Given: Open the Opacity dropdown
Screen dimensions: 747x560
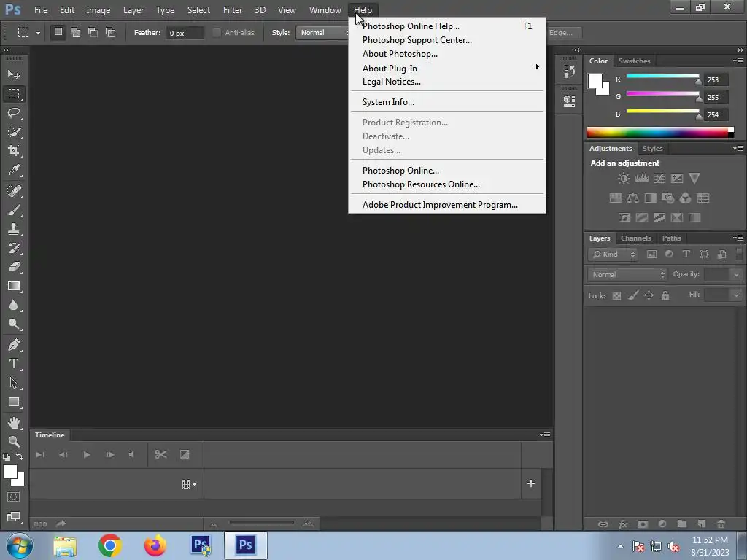Looking at the screenshot, I should [x=736, y=275].
